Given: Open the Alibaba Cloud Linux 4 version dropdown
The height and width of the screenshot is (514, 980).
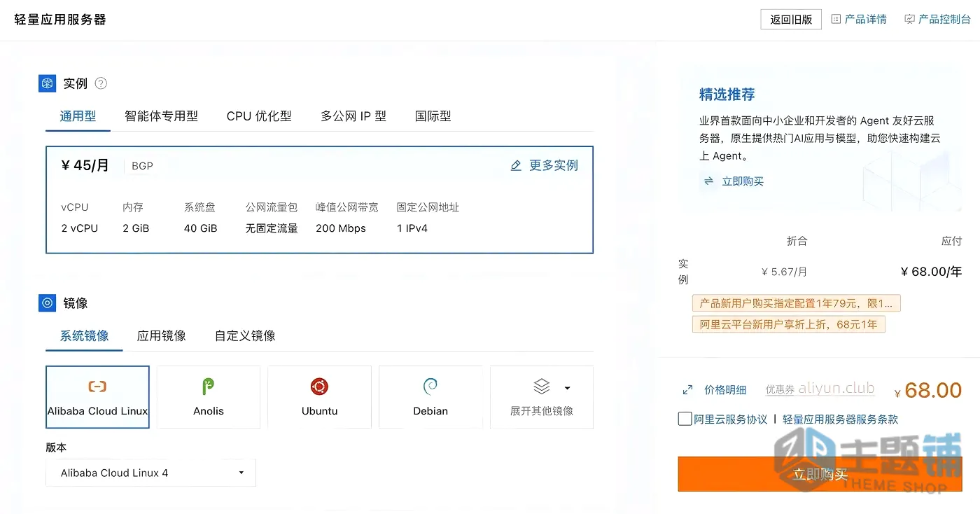Looking at the screenshot, I should pos(150,473).
